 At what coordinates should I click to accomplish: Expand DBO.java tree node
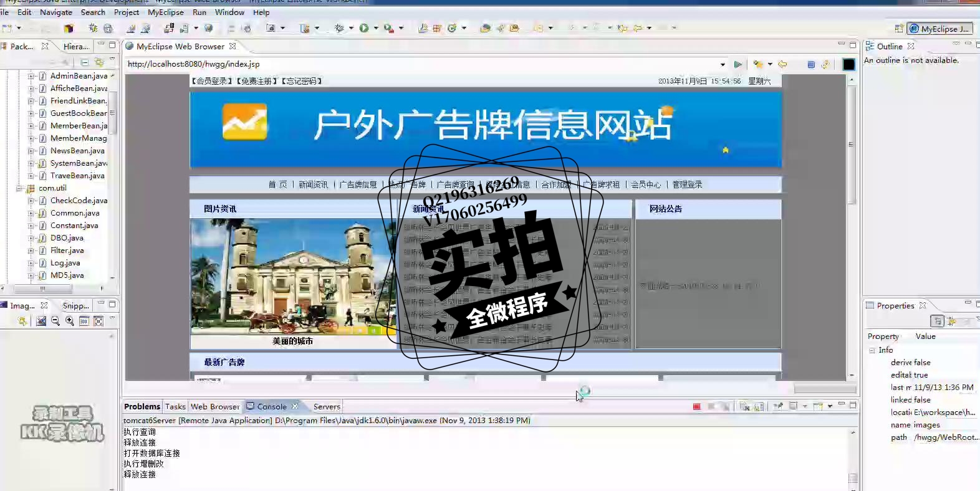(31, 238)
